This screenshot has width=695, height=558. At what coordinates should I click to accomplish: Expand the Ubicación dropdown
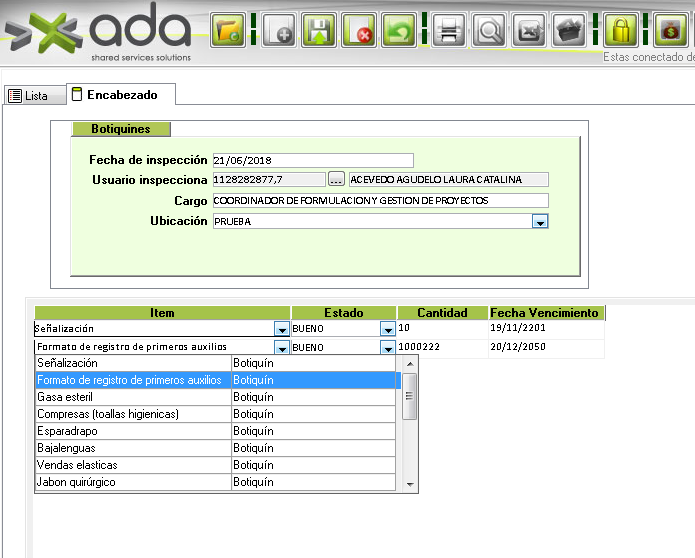pos(540,222)
